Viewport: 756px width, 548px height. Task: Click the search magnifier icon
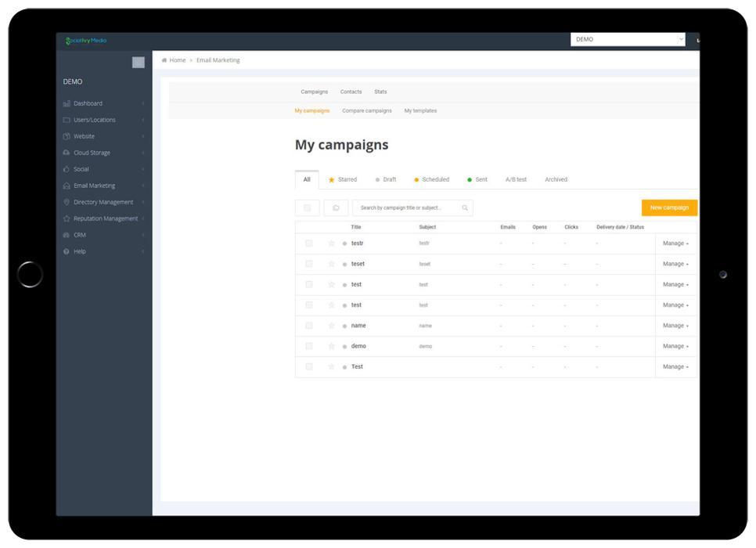point(464,208)
